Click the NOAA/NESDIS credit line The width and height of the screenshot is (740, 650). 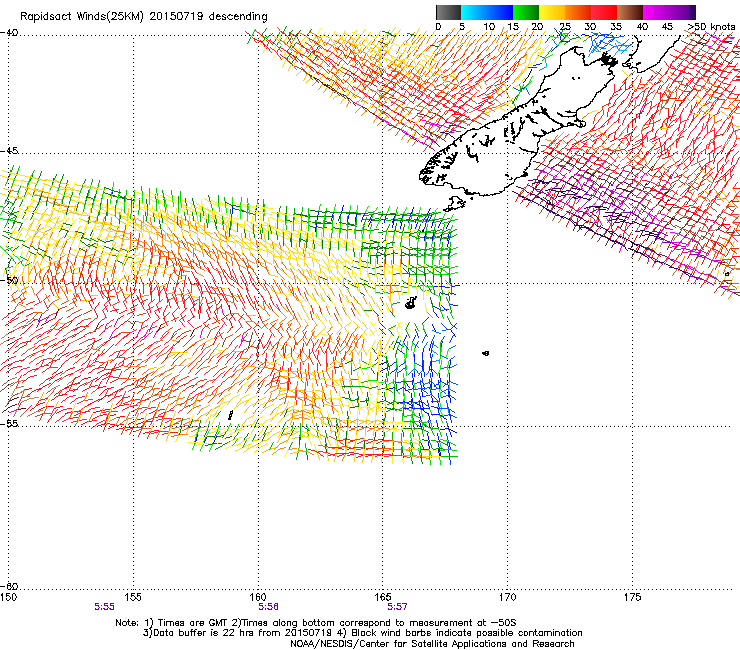(x=432, y=644)
